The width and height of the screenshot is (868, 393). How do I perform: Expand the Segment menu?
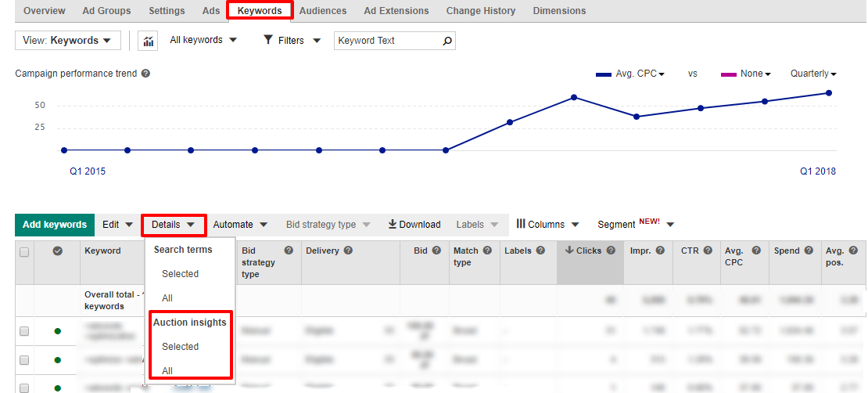[x=636, y=224]
